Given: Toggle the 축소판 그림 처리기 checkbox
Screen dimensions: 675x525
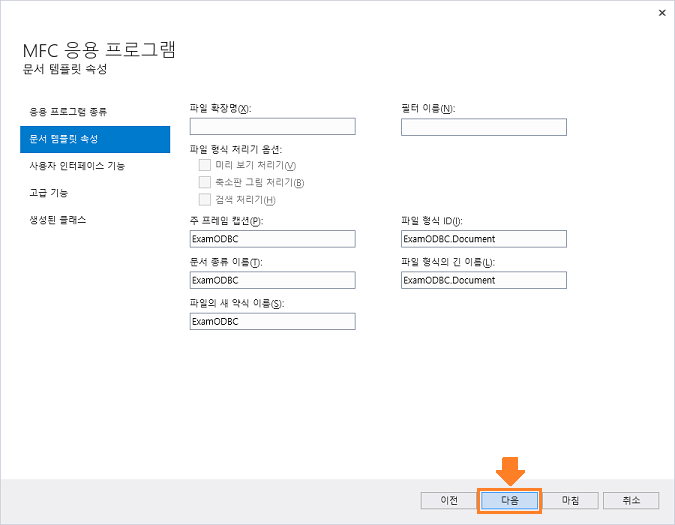Looking at the screenshot, I should tap(205, 182).
